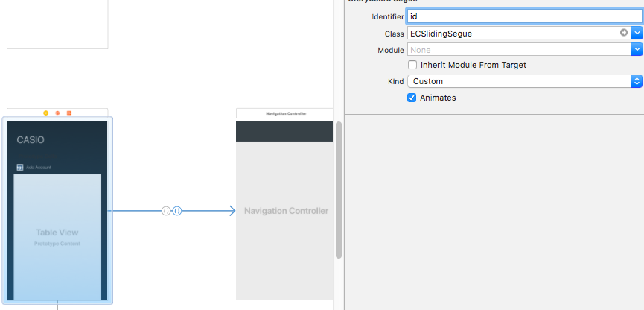Click the Add Account label text
This screenshot has width=644, height=310.
39,168
